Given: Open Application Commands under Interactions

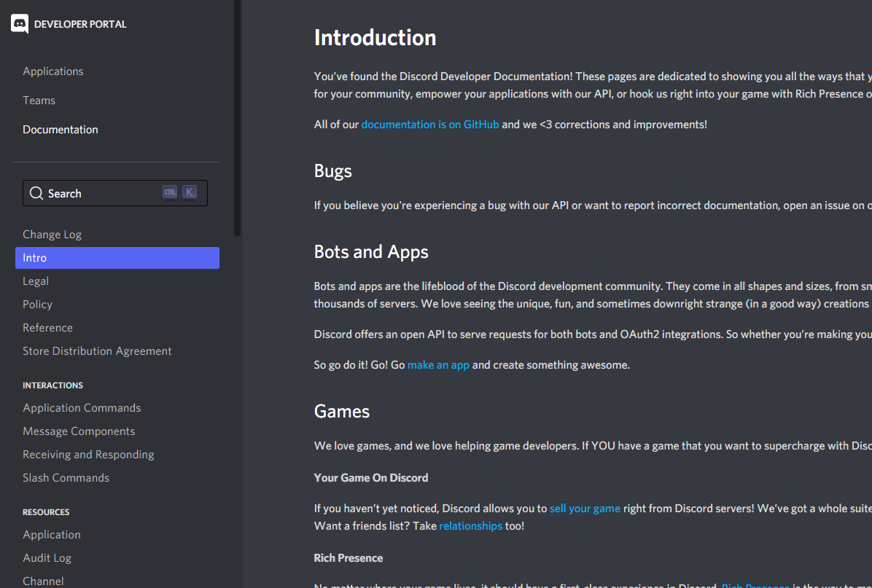Looking at the screenshot, I should [82, 408].
